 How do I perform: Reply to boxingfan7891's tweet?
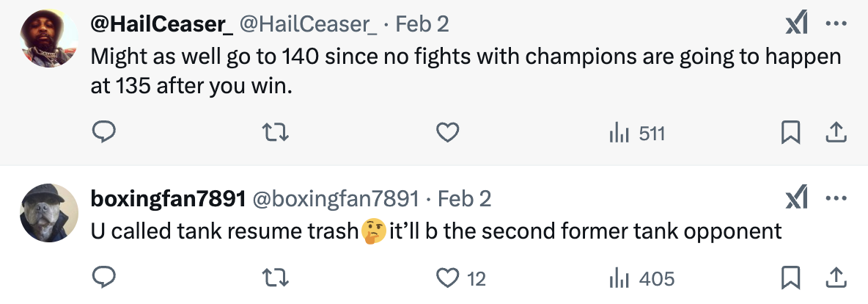(x=104, y=278)
